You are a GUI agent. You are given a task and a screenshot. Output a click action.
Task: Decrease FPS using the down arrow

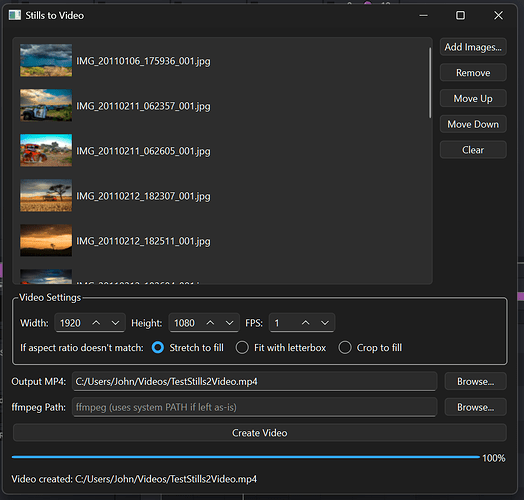click(x=325, y=323)
